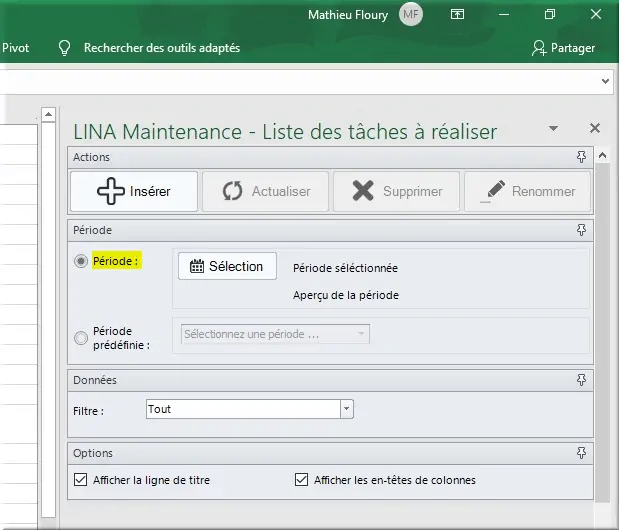Click the Sélection calendar button
This screenshot has width=619, height=530.
tap(227, 266)
